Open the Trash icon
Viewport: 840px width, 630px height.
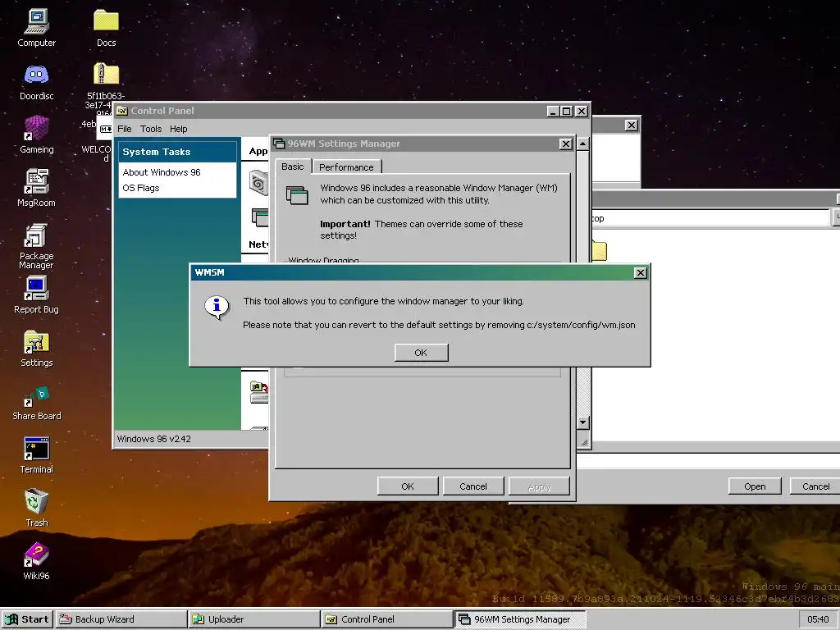(x=36, y=501)
